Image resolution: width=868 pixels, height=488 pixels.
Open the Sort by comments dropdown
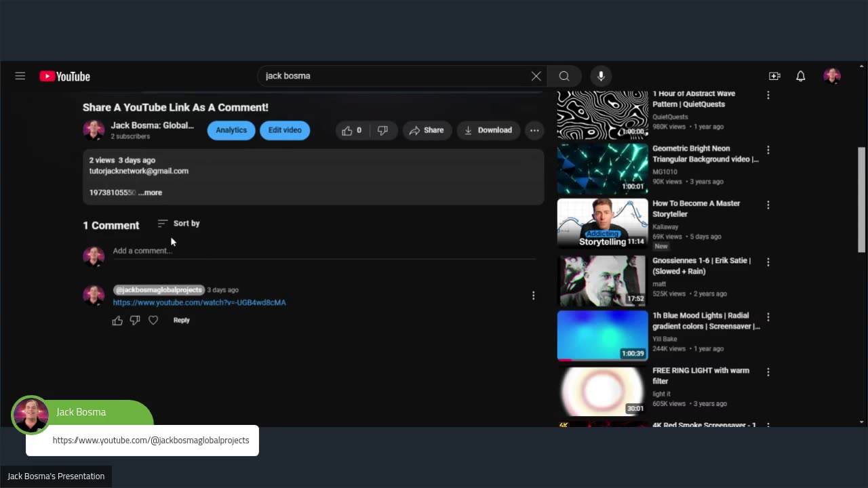point(178,223)
